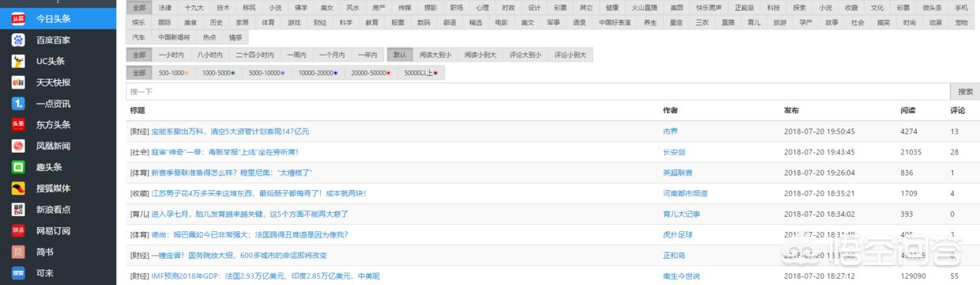The width and height of the screenshot is (980, 285).
Task: Choose the 美女 category tag
Action: [326, 7]
